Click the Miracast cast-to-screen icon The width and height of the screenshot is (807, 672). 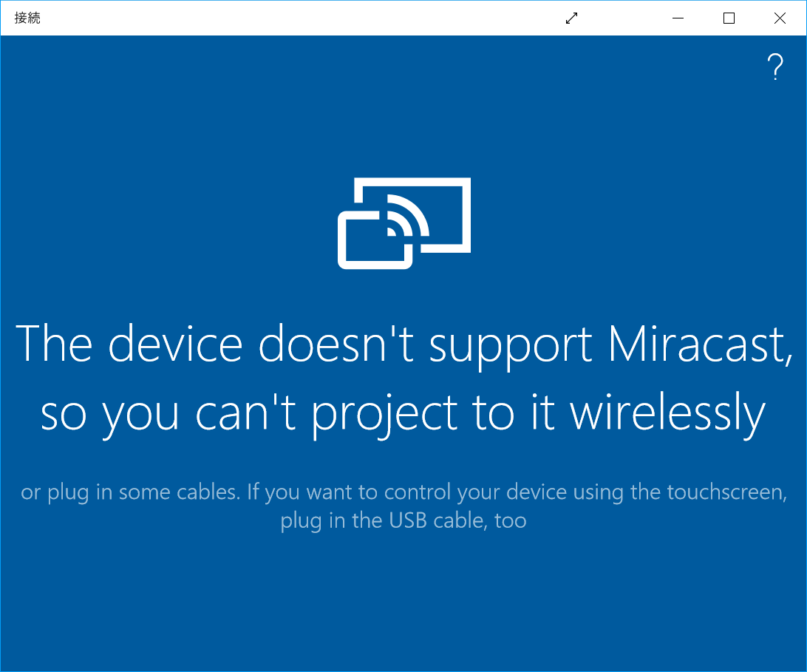pos(404,222)
